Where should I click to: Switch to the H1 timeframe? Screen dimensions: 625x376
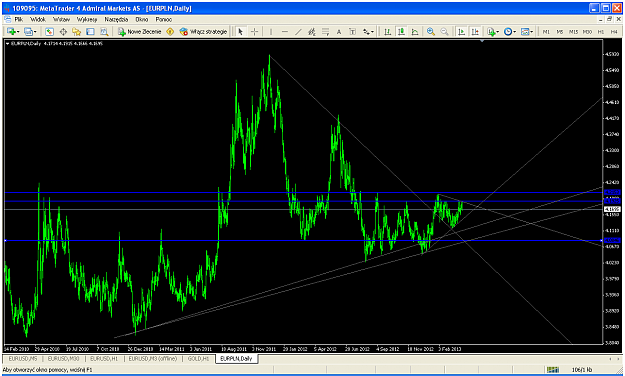pyautogui.click(x=601, y=31)
